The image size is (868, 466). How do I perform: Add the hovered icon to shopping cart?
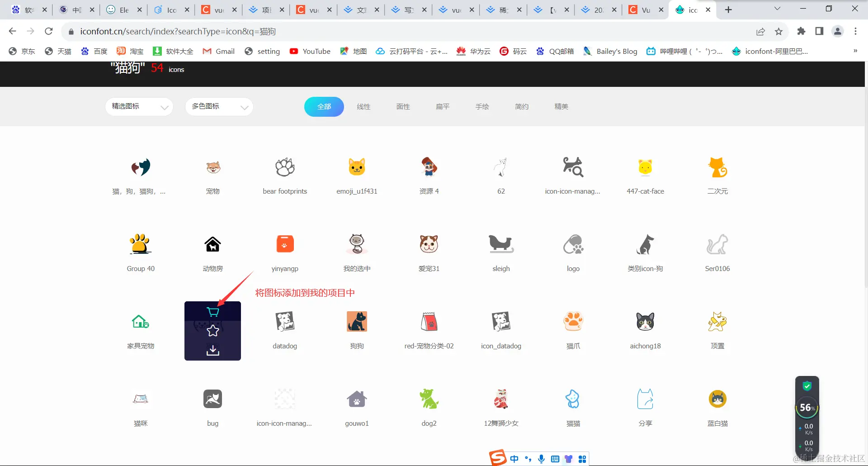[x=212, y=311]
